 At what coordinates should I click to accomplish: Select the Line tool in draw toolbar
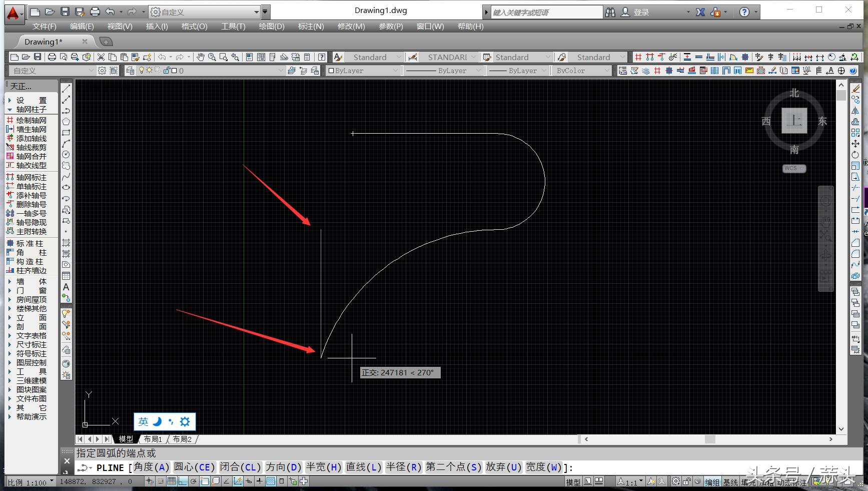(x=66, y=89)
